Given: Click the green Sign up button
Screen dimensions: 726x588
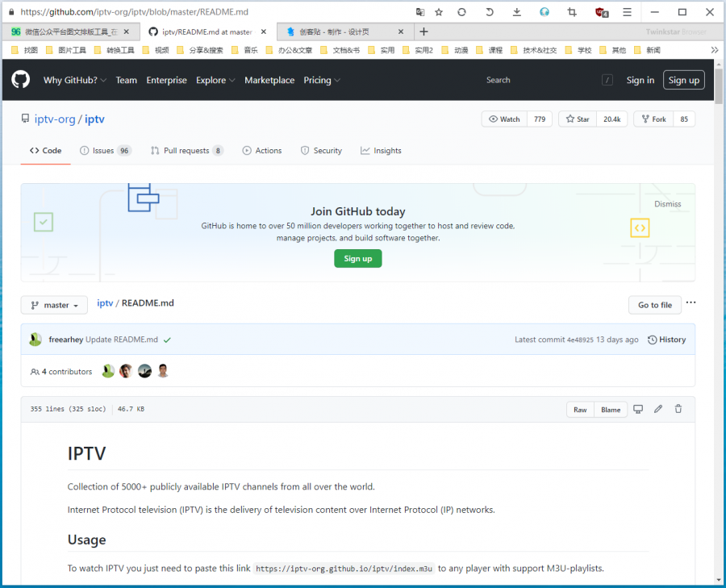Looking at the screenshot, I should (357, 258).
